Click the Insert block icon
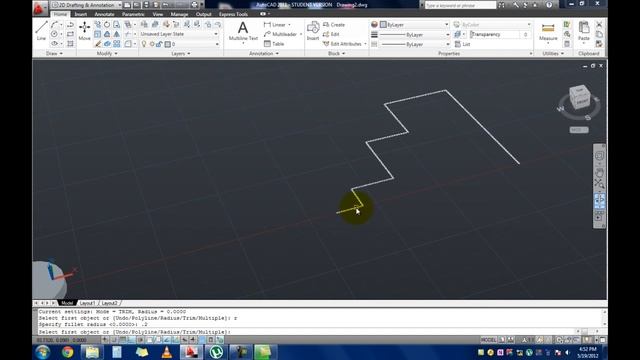The height and width of the screenshot is (360, 640). [x=313, y=31]
